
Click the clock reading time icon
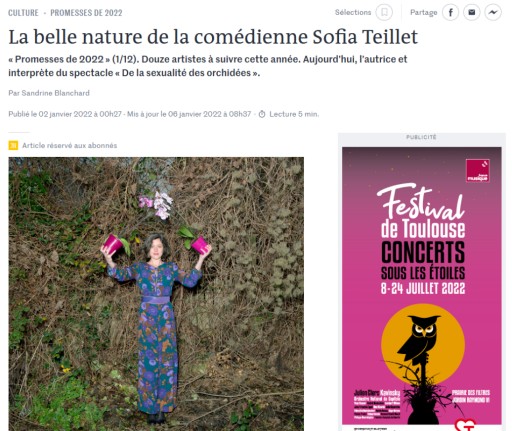tap(262, 114)
